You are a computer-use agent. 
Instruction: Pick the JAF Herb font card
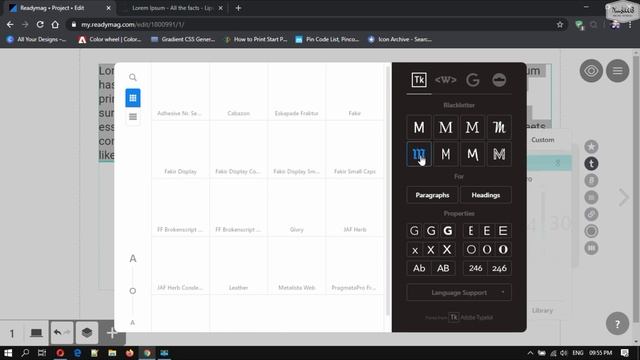(x=355, y=207)
